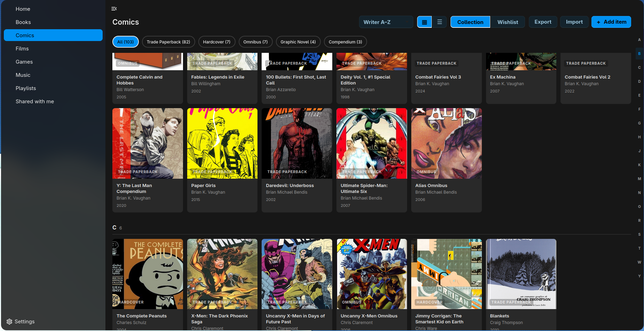
Task: Jump to letter K in index
Action: pos(639,165)
